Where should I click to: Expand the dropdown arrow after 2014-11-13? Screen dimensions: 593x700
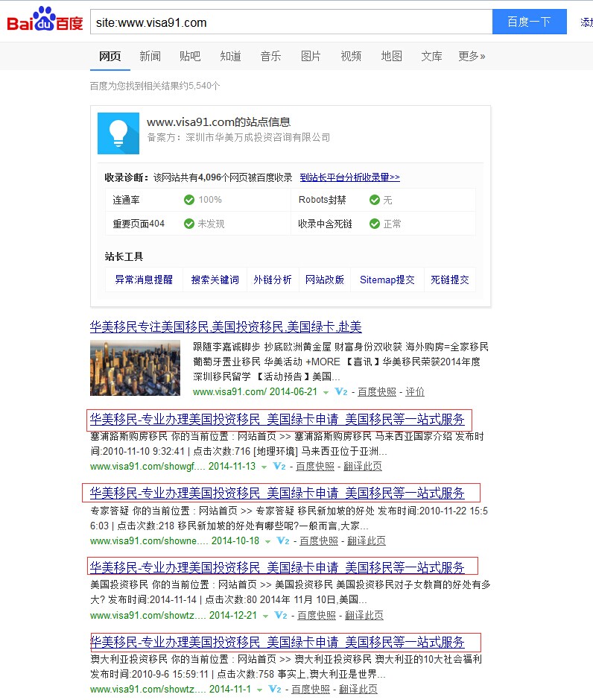pos(264,467)
